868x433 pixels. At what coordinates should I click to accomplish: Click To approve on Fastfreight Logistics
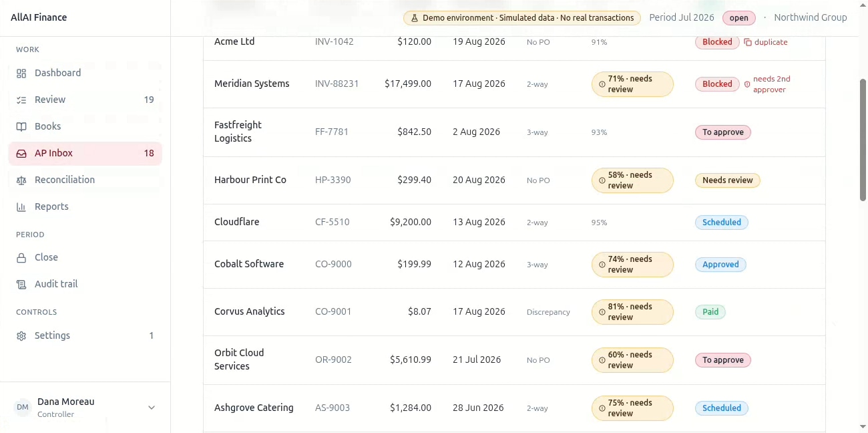723,132
